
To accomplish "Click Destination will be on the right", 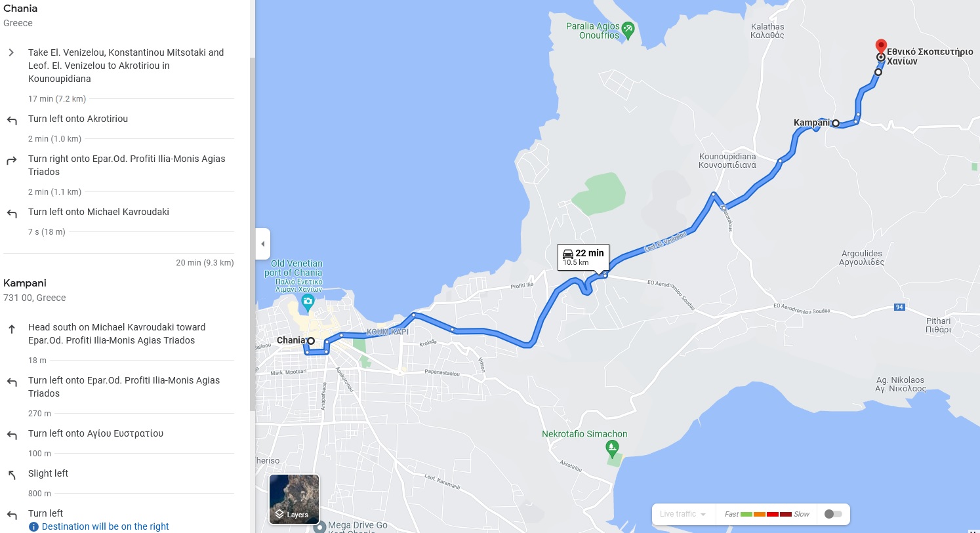I will [106, 526].
